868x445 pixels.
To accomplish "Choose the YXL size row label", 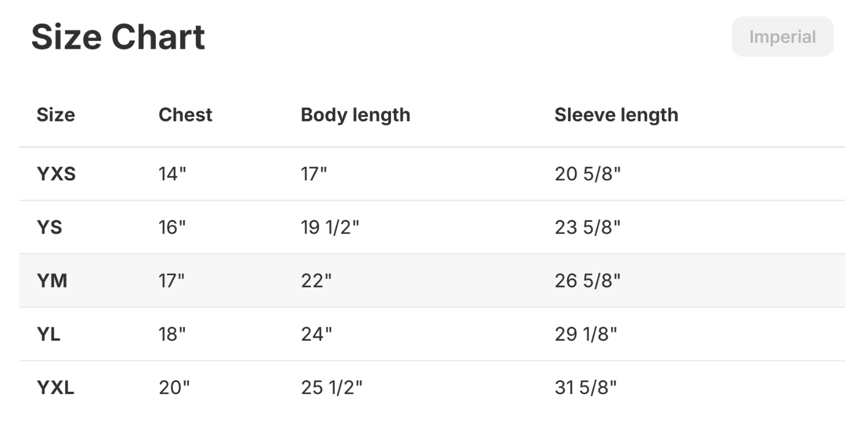I will (56, 388).
